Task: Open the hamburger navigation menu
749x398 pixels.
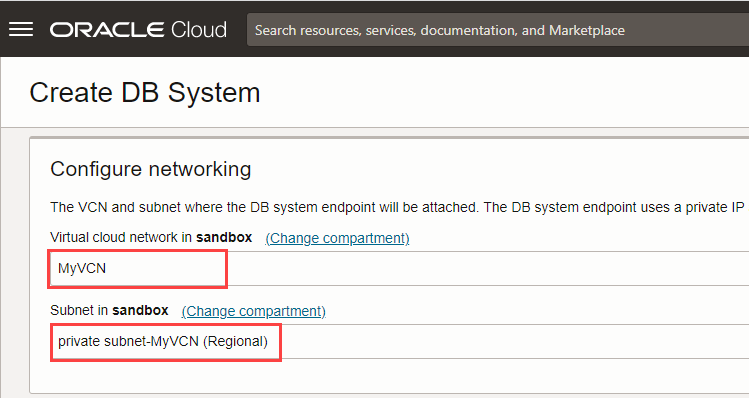Action: [x=21, y=30]
